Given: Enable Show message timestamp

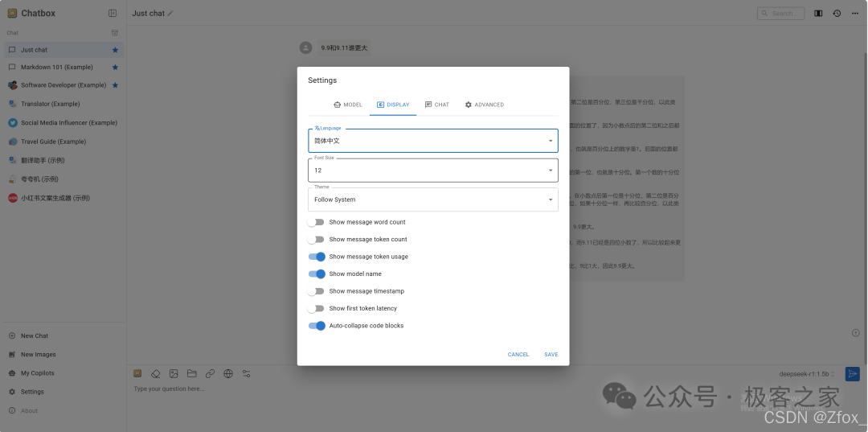Looking at the screenshot, I should [x=316, y=290].
